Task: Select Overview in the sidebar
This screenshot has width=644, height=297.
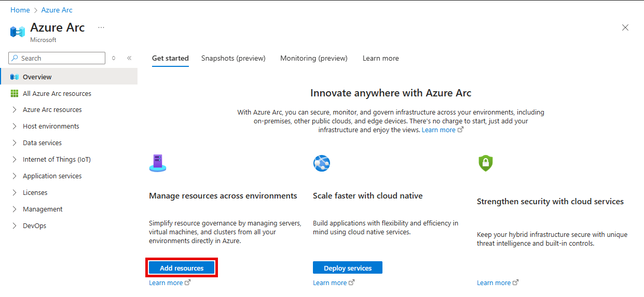Action: point(37,77)
